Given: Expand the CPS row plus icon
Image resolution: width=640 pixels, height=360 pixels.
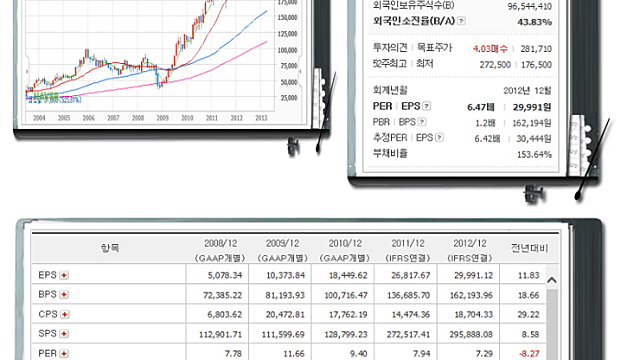Looking at the screenshot, I should pyautogui.click(x=64, y=314).
